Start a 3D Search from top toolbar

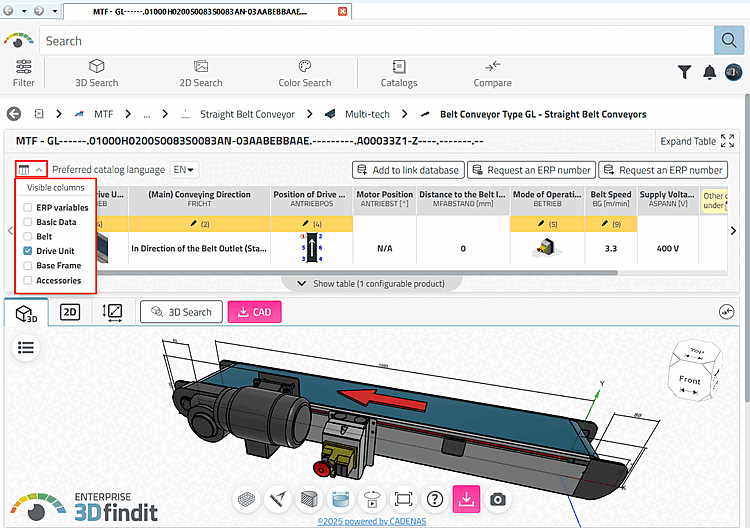point(97,73)
